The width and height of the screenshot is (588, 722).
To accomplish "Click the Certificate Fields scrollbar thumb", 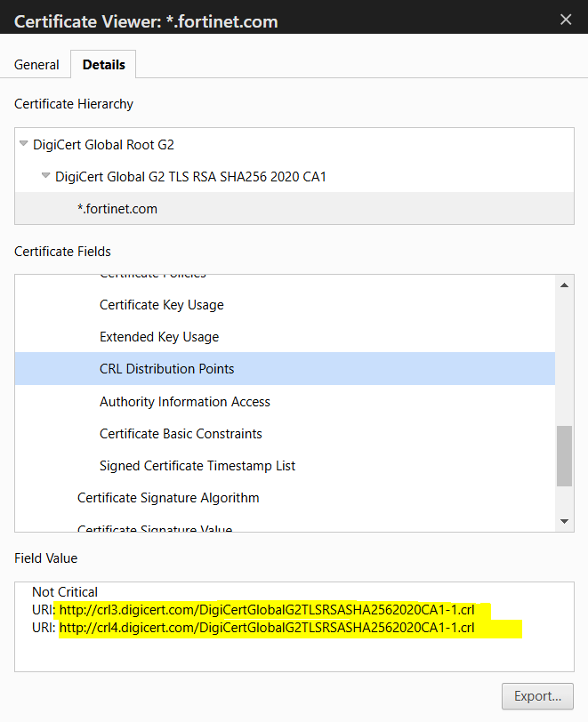I will tap(564, 455).
